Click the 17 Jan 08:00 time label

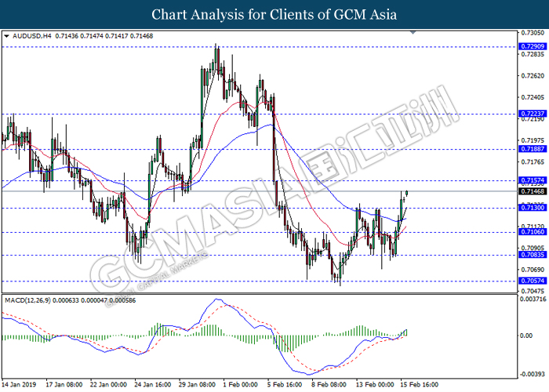click(x=64, y=385)
